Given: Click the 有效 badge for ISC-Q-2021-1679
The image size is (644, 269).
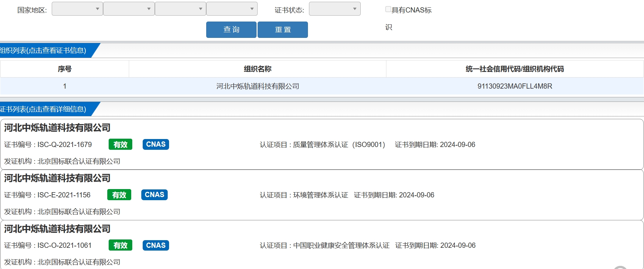Looking at the screenshot, I should (120, 145).
